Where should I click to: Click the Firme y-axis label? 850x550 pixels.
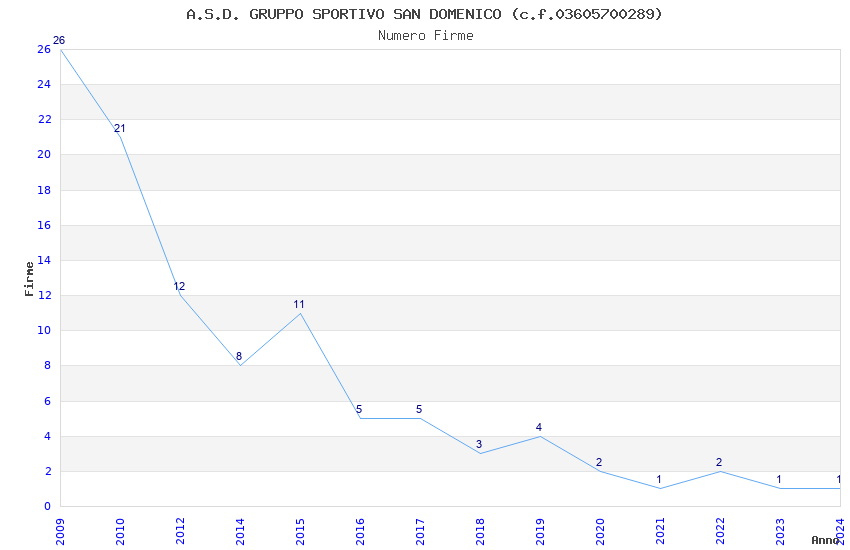[x=29, y=279]
